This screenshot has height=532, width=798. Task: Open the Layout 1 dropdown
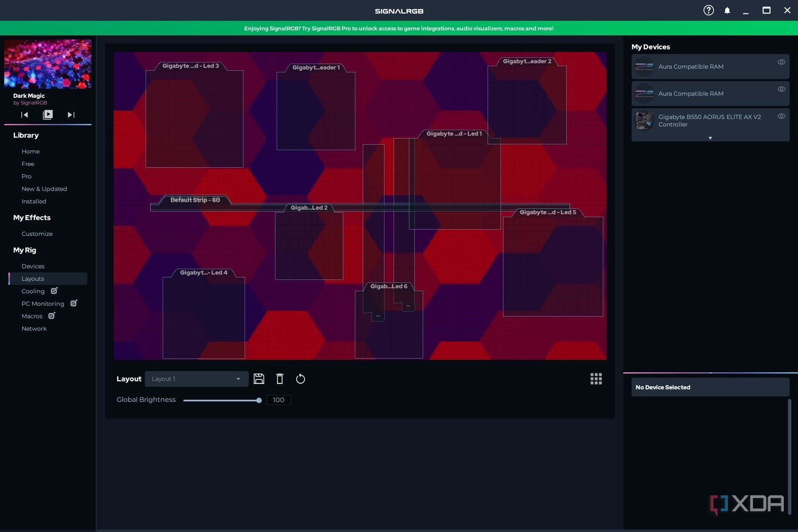coord(196,379)
